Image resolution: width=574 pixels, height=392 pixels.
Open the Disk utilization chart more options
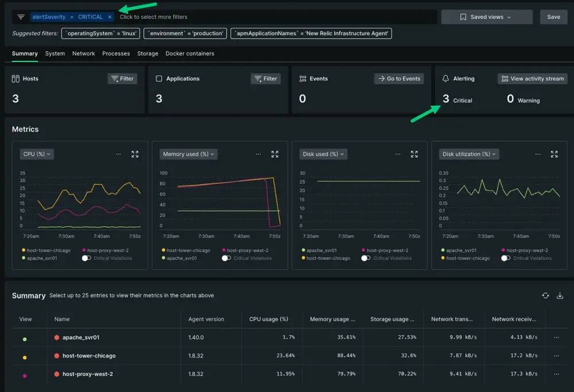click(537, 154)
